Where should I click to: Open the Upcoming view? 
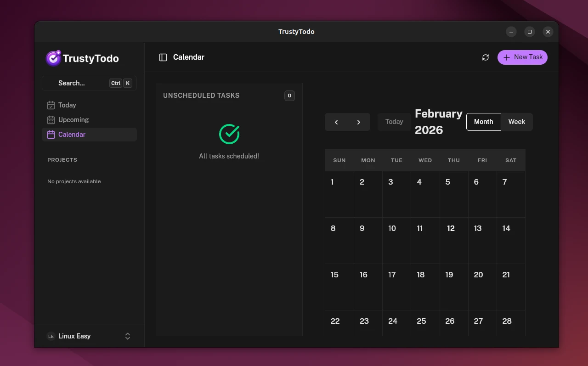click(73, 120)
